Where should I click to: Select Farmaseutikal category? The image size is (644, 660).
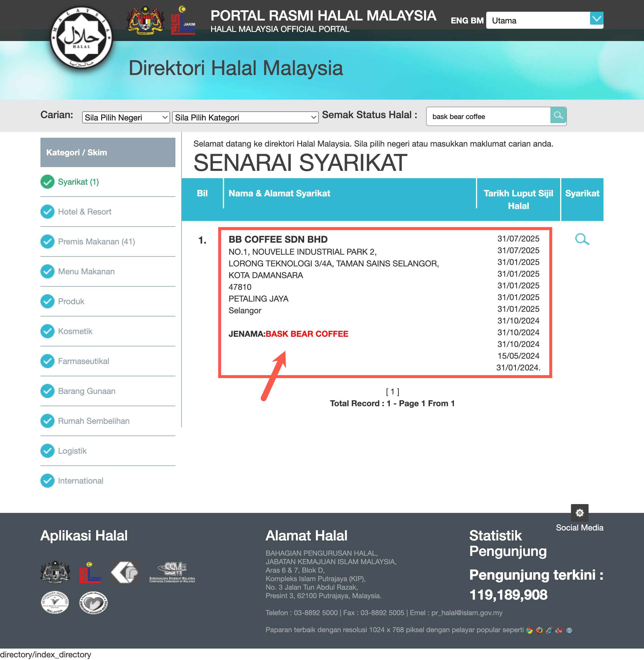click(84, 361)
